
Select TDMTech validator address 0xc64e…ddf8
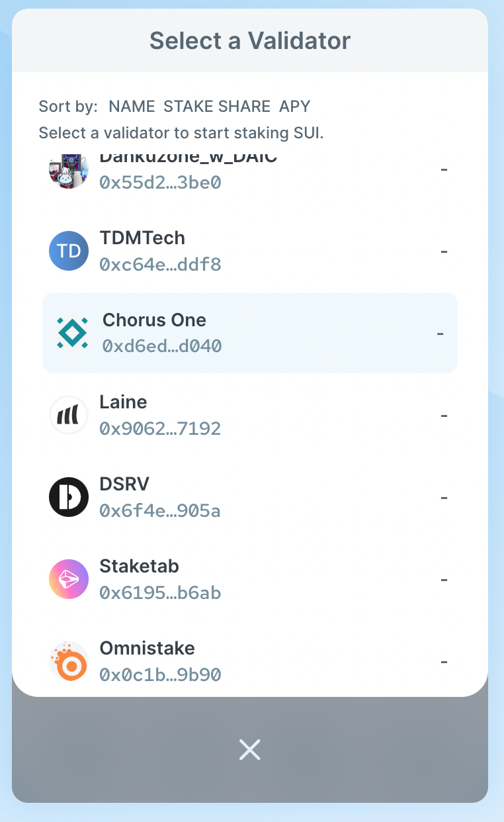point(160,265)
